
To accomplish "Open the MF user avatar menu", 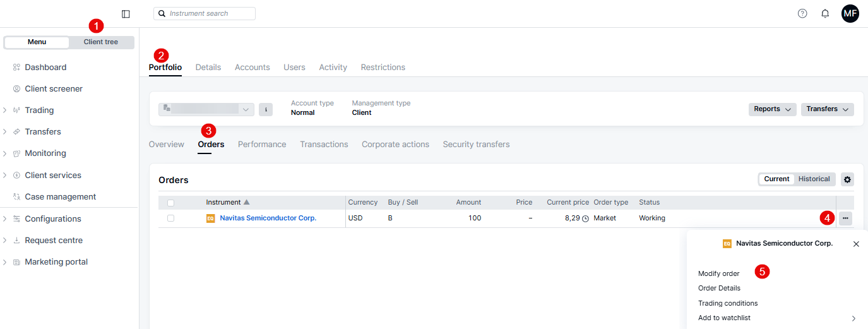I will [850, 13].
